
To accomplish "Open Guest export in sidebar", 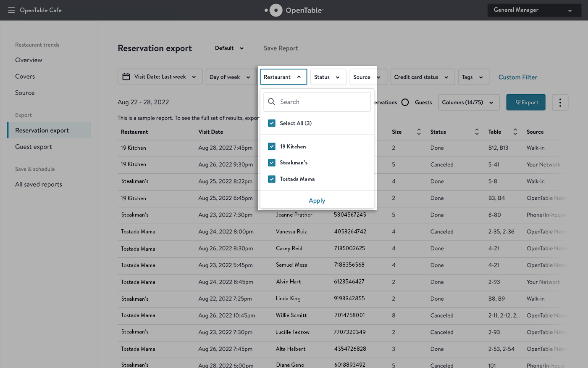I will click(34, 147).
